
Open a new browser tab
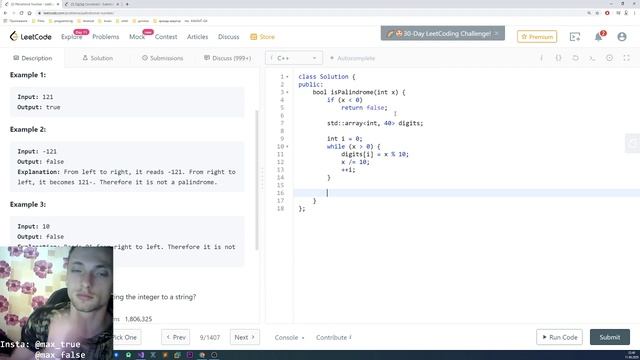pos(127,4)
